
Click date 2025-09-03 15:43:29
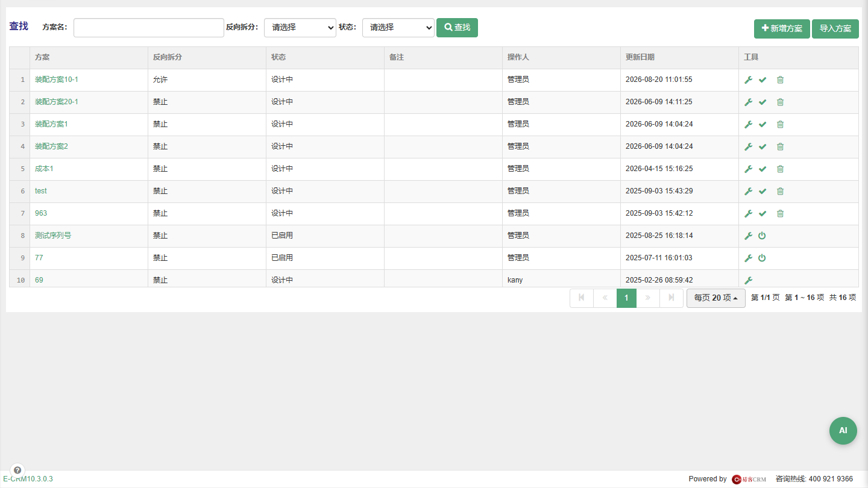[x=659, y=191]
